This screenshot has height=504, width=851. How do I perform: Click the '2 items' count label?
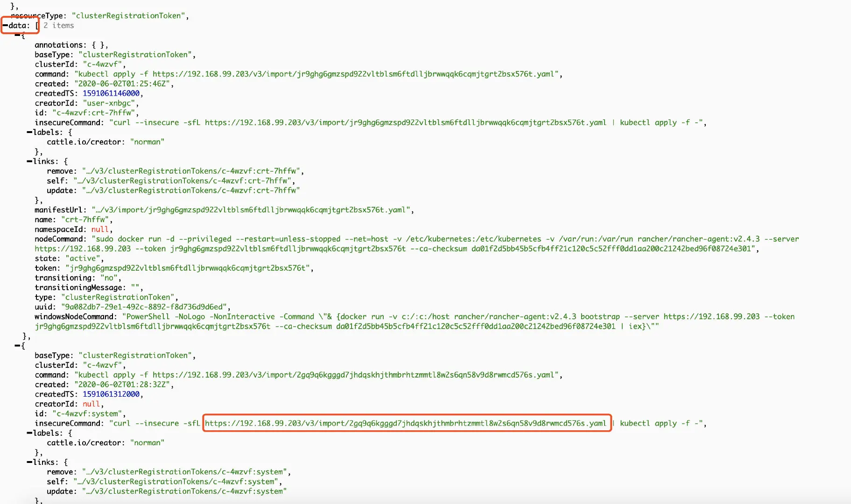tap(59, 26)
